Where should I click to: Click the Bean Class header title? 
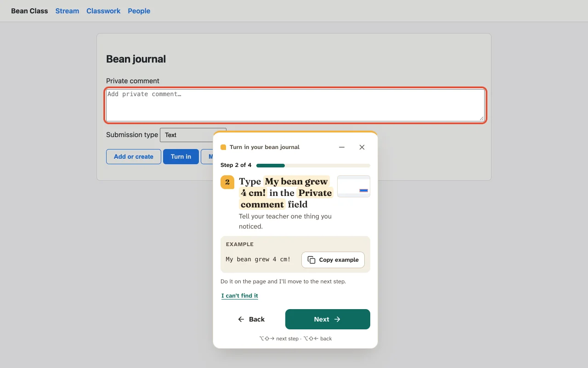point(29,11)
